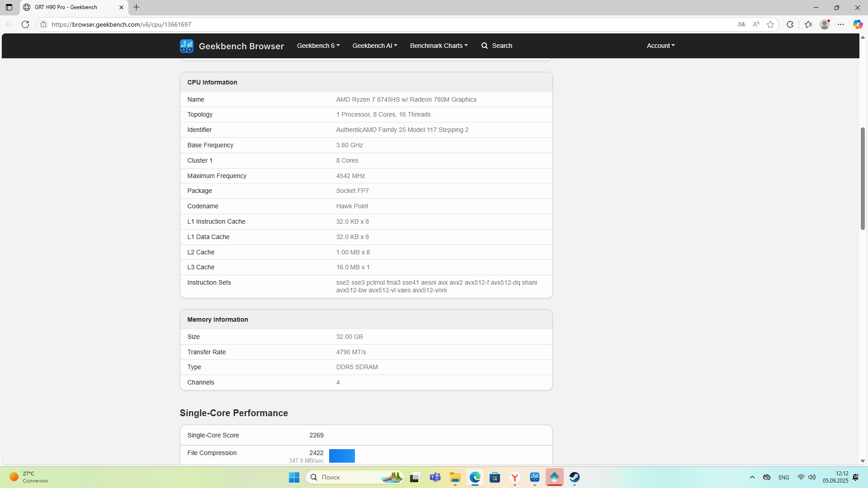Viewport: 868px width, 488px height.
Task: Open Microsoft Store taskbar icon
Action: (x=495, y=477)
